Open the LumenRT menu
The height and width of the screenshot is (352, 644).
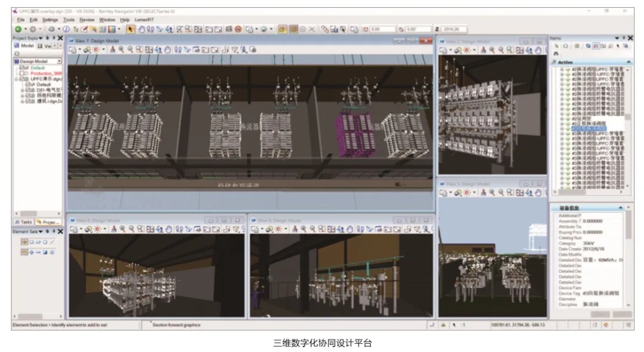click(x=144, y=20)
